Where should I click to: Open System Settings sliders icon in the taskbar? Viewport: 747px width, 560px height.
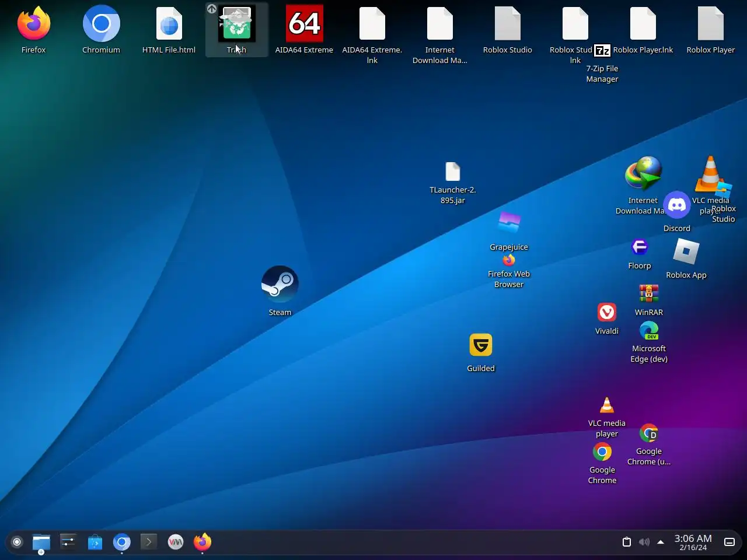pyautogui.click(x=68, y=542)
